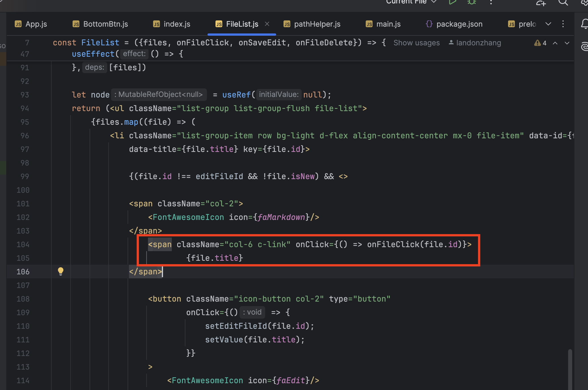
Task: Click the JS icon of App.js tab
Action: [18, 24]
